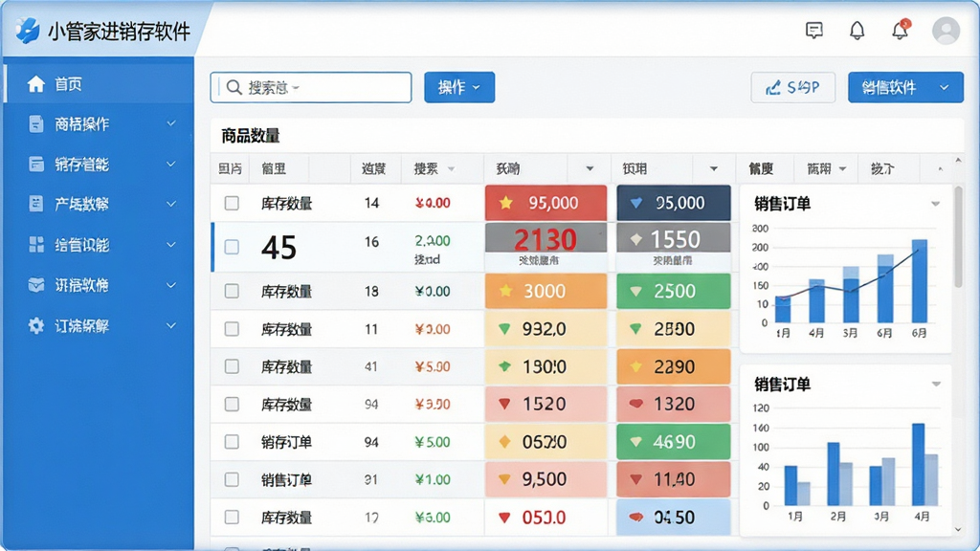
Task: Open the lower 销售订单 chart dropdown
Action: tap(936, 384)
